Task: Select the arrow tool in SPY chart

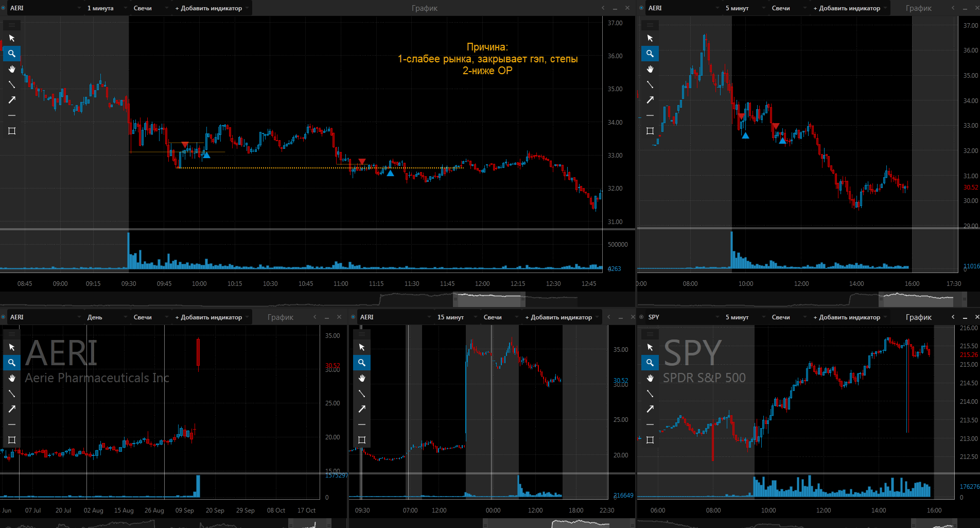Action: 650,409
